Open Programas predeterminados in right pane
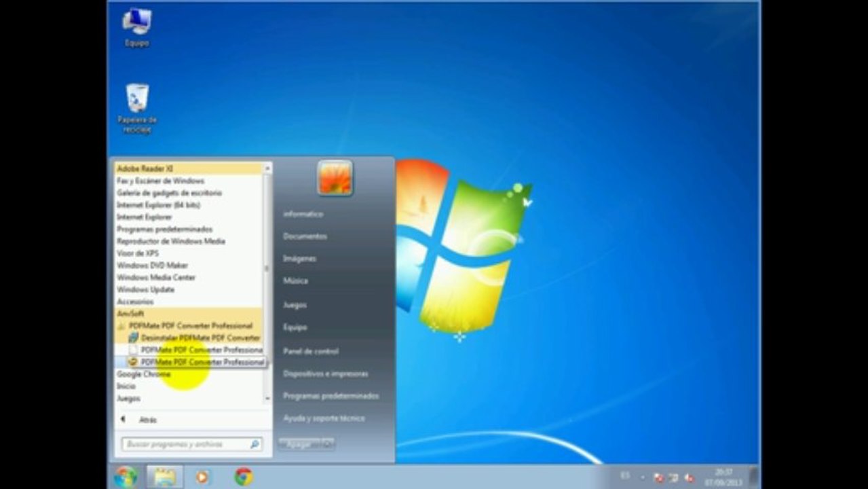 click(x=331, y=396)
